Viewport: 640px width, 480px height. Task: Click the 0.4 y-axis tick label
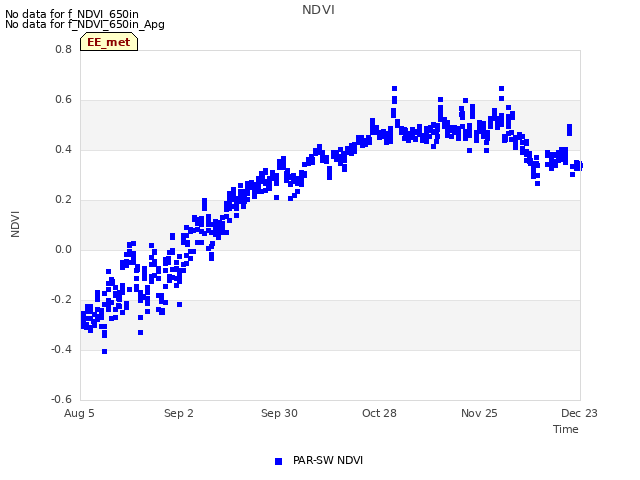[63, 149]
